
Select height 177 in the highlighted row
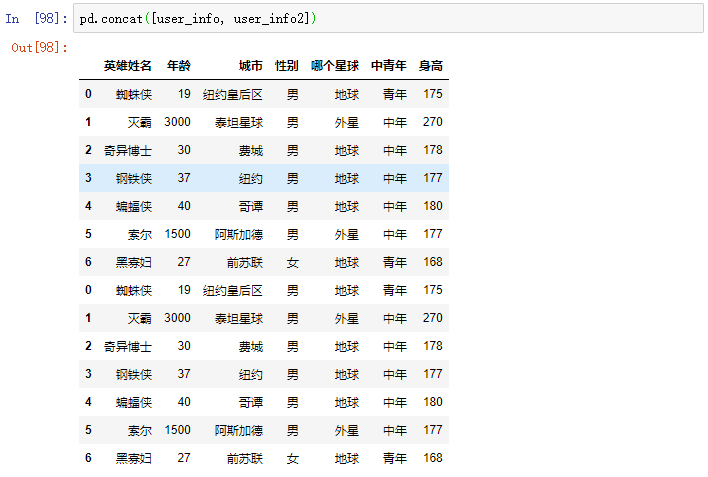(x=433, y=178)
